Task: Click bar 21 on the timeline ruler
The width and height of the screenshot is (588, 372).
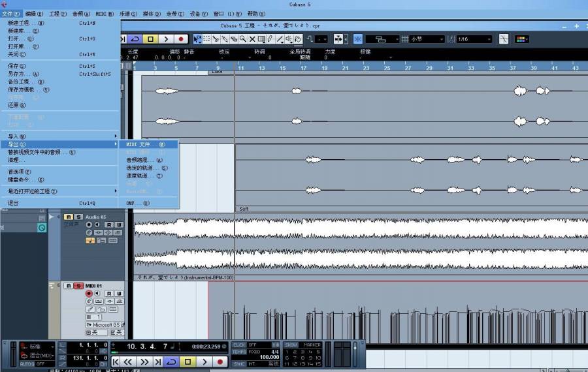Action: coord(345,68)
